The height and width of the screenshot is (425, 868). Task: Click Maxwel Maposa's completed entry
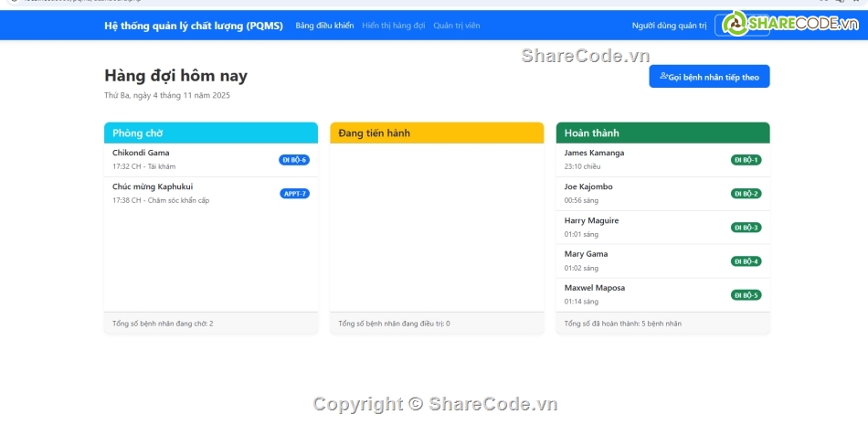[x=594, y=288]
